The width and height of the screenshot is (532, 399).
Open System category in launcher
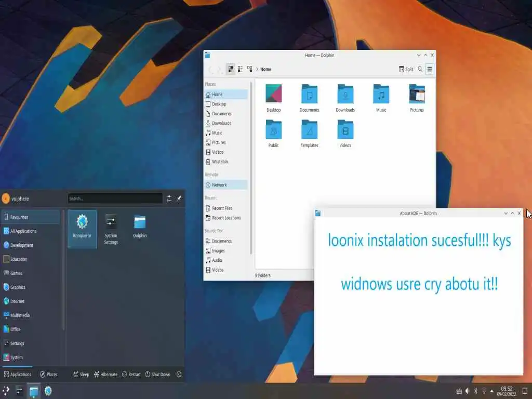(31, 357)
